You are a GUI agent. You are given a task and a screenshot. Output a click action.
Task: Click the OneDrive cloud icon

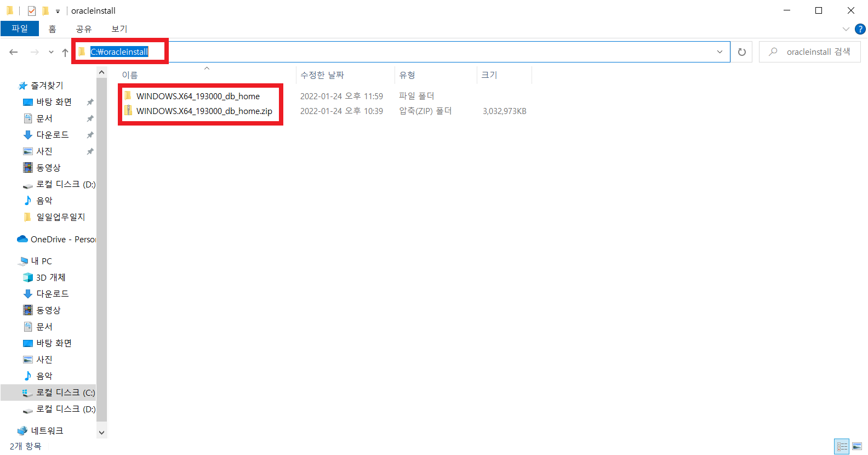click(22, 239)
